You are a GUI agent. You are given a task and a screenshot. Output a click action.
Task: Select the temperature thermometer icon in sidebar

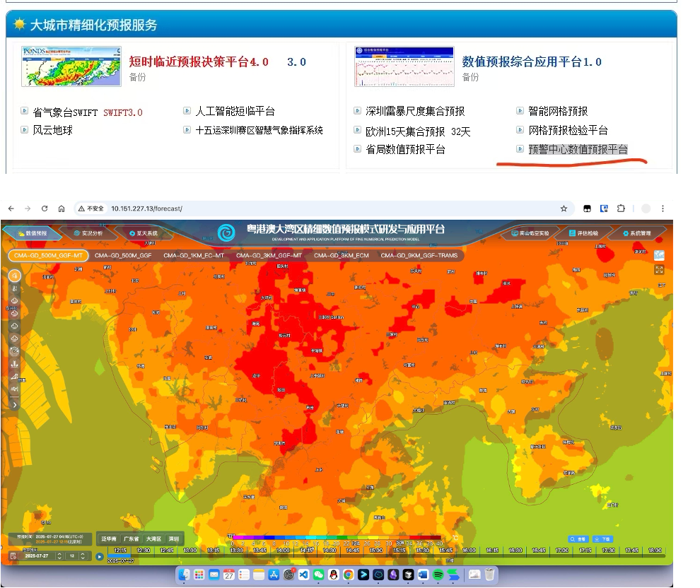[14, 288]
